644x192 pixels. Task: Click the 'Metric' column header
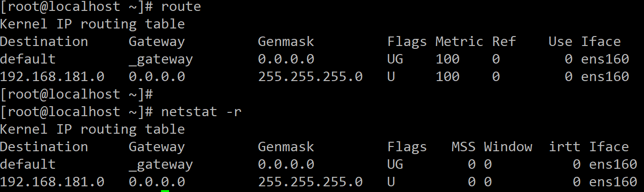pyautogui.click(x=459, y=42)
